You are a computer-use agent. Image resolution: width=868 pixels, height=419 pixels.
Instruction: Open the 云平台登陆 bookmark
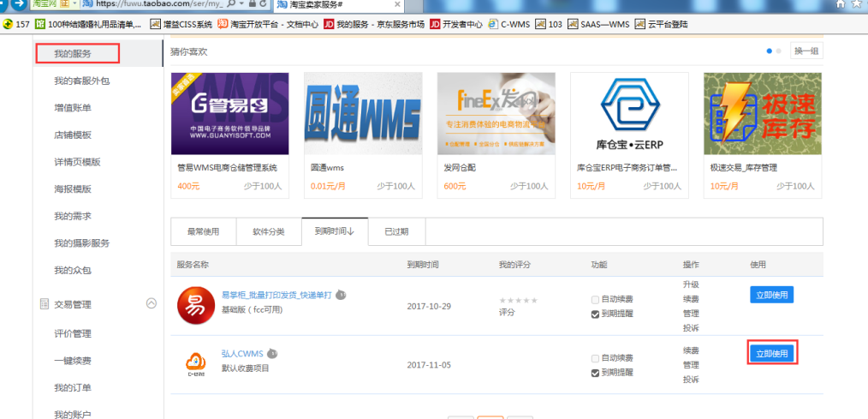(x=663, y=24)
